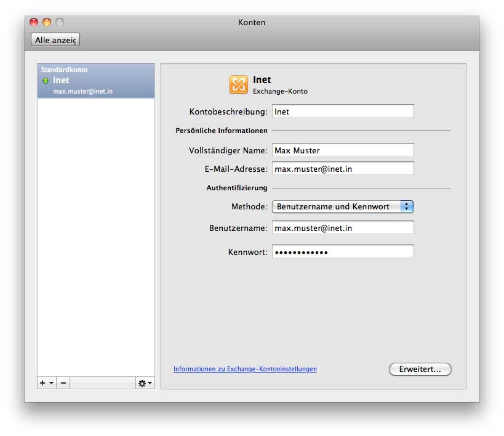Focus the Kontobeschreibung text field
Screen dimensions: 504x436
click(x=343, y=111)
